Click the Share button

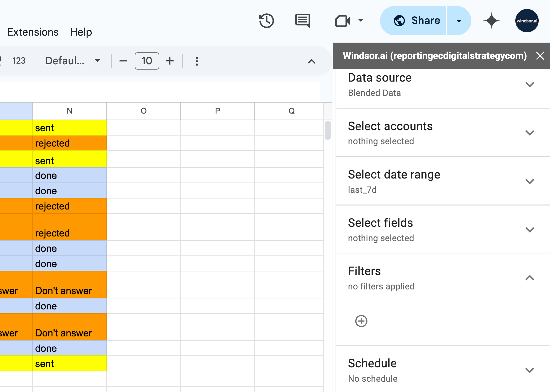[417, 20]
